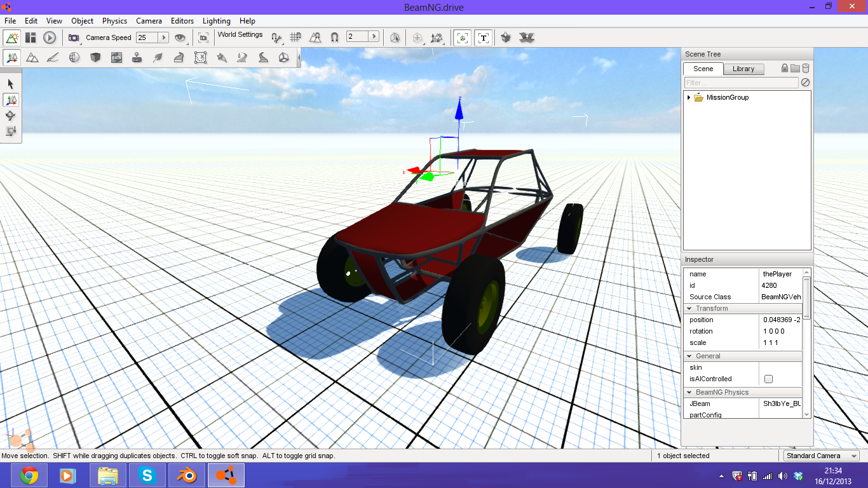This screenshot has height=488, width=868.
Task: Select the Terrain Painter tool
Action: (x=53, y=58)
